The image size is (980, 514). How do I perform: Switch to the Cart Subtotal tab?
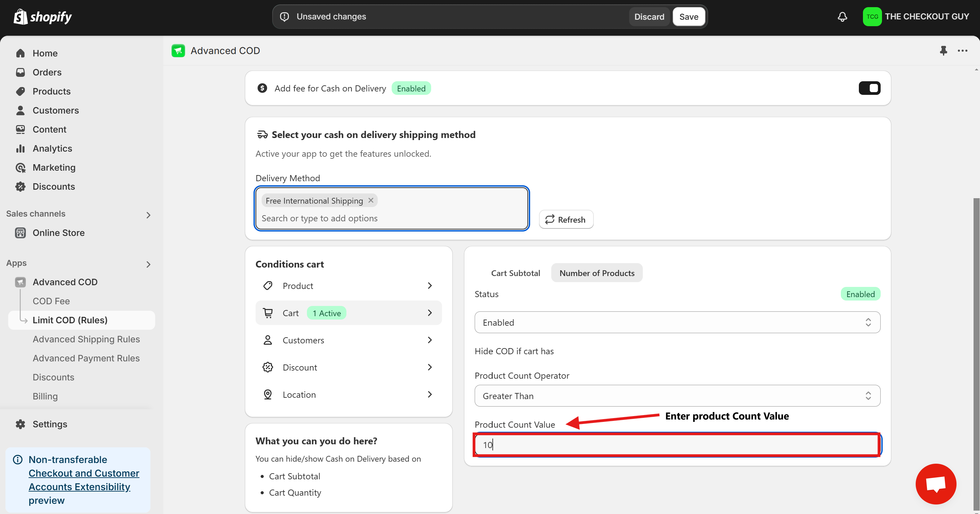coord(516,273)
